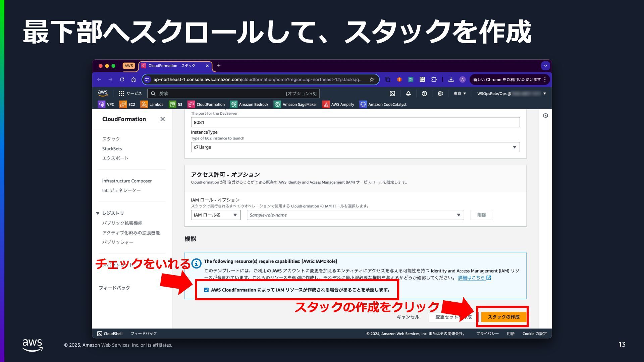Click the Lambda shortcut icon
Image resolution: width=644 pixels, height=362 pixels.
pyautogui.click(x=144, y=104)
